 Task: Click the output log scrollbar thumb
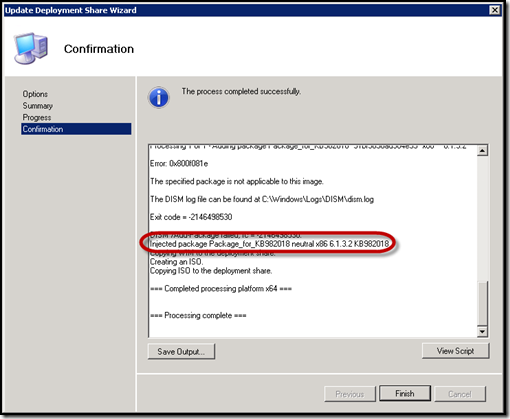tap(482, 303)
